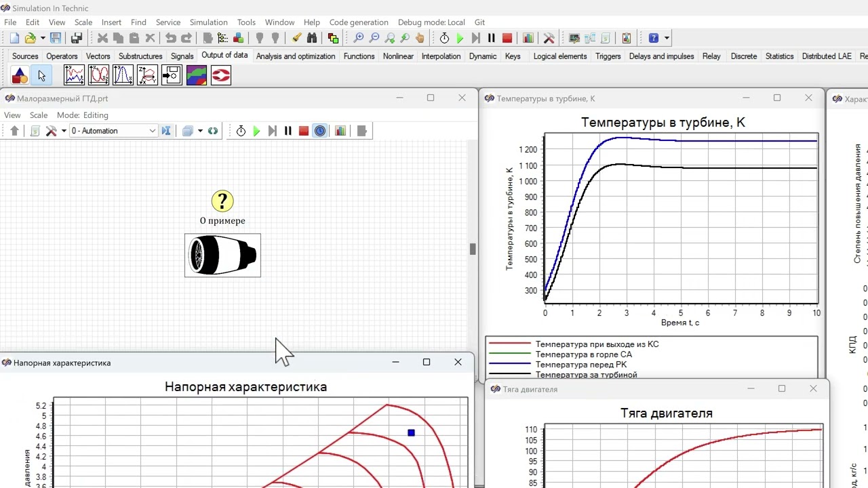Expand the open-file dropdown arrow in the main toolbar

pos(43,38)
